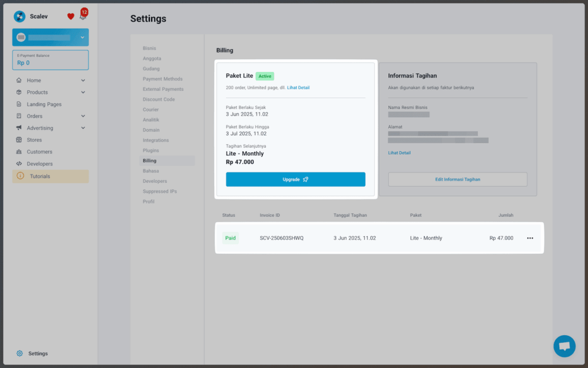Open the favorites heart icon
Screen dimensions: 588x368
point(70,17)
